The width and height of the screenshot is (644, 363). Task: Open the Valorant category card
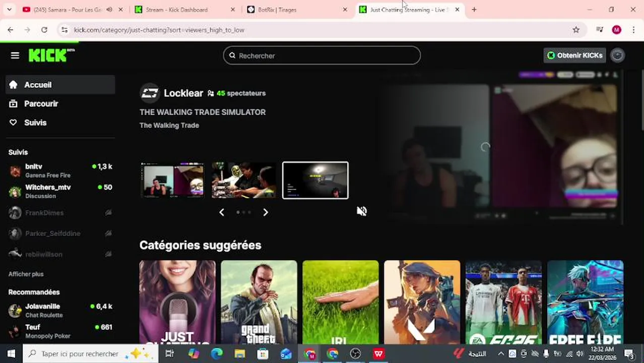tap(422, 302)
